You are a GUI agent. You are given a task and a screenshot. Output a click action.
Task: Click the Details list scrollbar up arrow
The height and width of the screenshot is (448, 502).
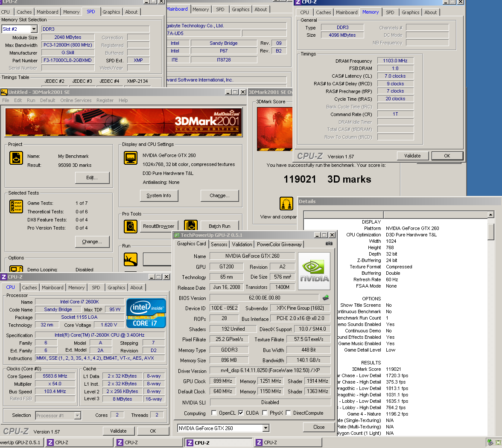click(x=491, y=214)
